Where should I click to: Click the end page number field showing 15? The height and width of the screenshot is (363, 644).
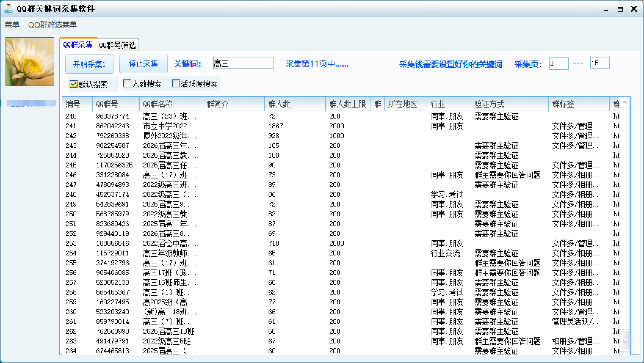pyautogui.click(x=600, y=63)
